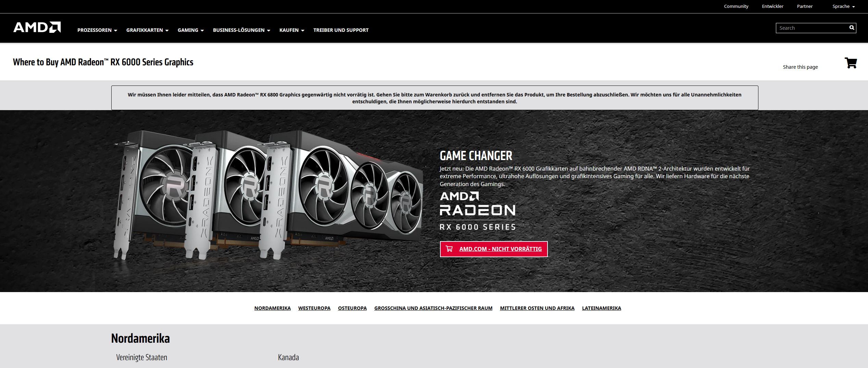Image resolution: width=868 pixels, height=368 pixels.
Task: Click the Where to Buy page title
Action: pyautogui.click(x=103, y=62)
